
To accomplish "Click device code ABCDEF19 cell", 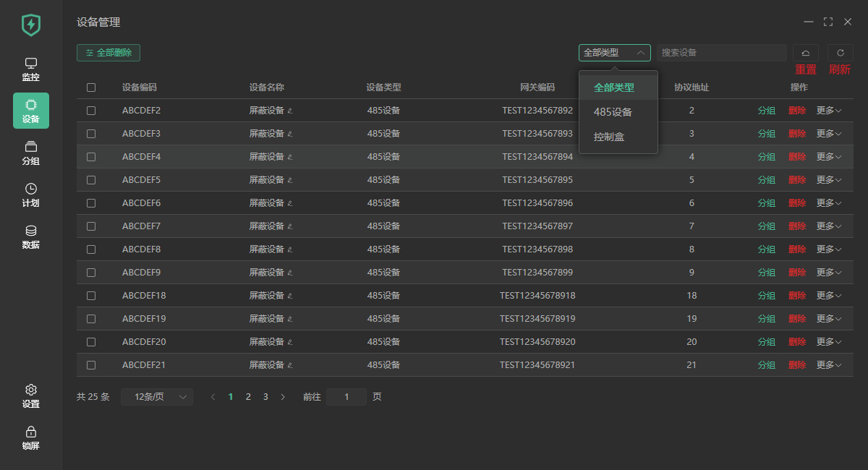I will pos(144,319).
